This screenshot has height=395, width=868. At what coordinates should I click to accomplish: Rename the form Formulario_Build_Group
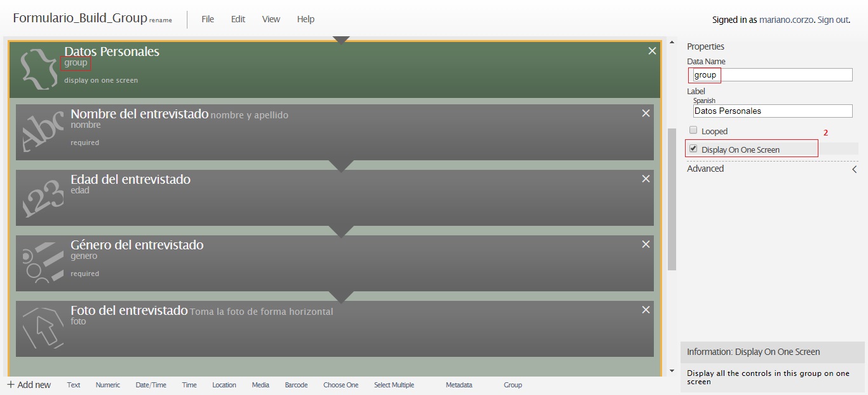[x=161, y=20]
